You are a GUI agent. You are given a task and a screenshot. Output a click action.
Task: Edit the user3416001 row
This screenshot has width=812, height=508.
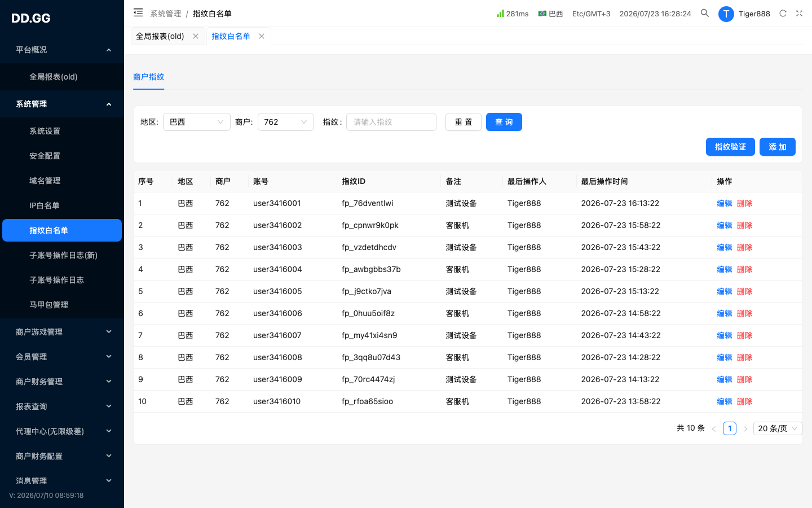(x=725, y=203)
